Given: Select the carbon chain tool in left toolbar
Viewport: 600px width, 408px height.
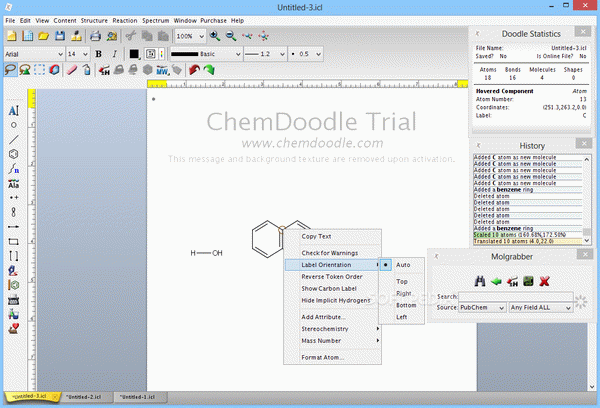Looking at the screenshot, I should tap(13, 169).
